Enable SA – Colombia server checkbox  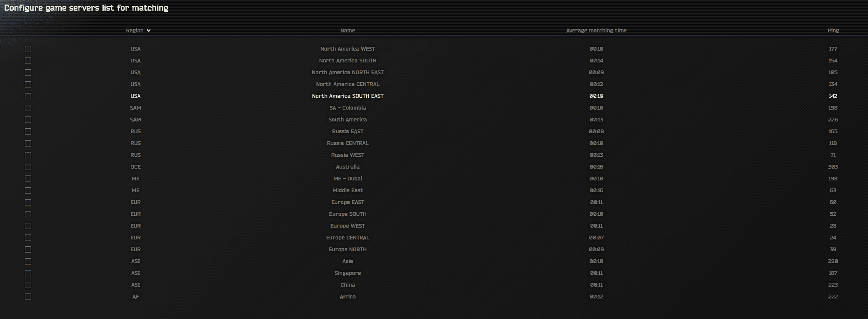28,108
